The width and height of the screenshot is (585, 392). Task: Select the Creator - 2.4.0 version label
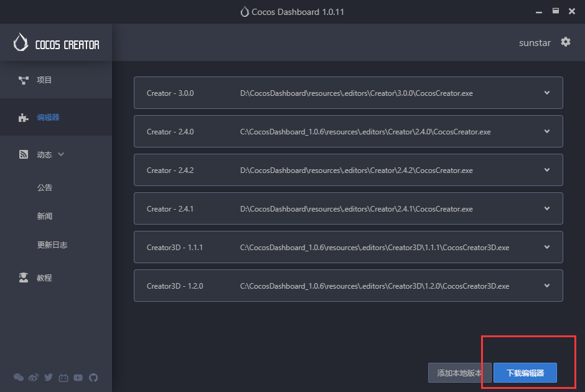pos(170,132)
